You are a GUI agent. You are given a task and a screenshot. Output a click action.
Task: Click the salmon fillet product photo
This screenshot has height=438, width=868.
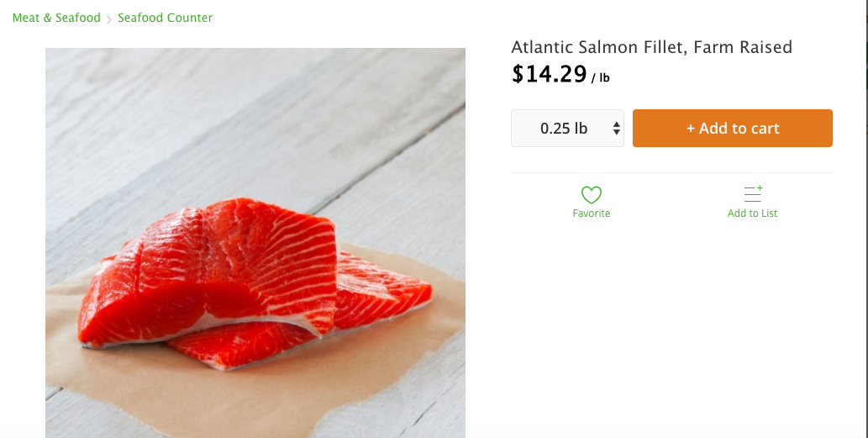[x=252, y=277]
